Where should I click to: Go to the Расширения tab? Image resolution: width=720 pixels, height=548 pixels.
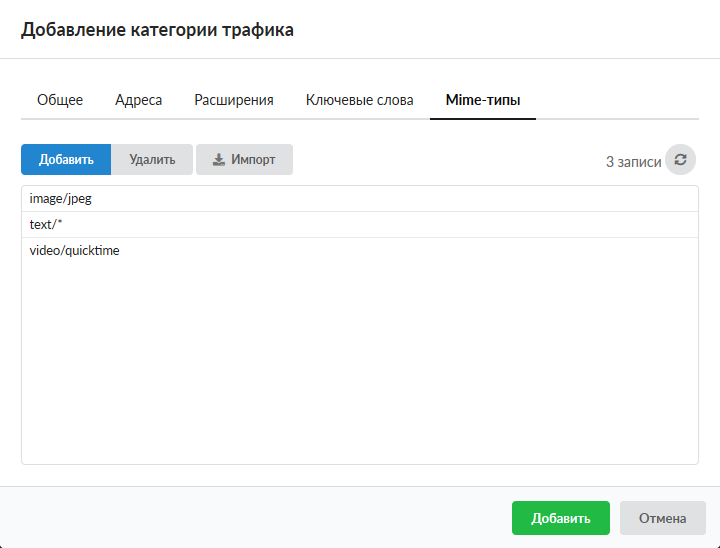234,100
